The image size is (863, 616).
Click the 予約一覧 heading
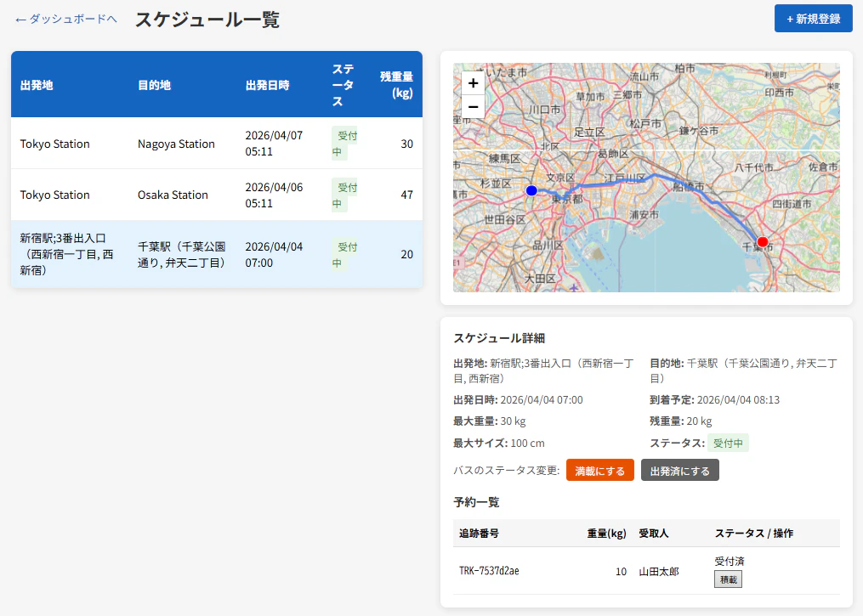click(x=477, y=501)
